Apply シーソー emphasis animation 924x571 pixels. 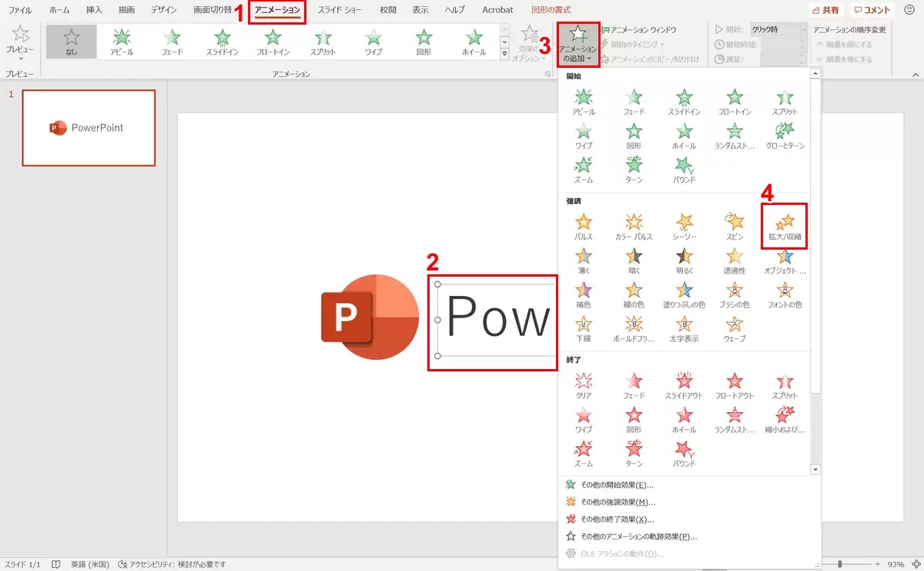tap(684, 227)
